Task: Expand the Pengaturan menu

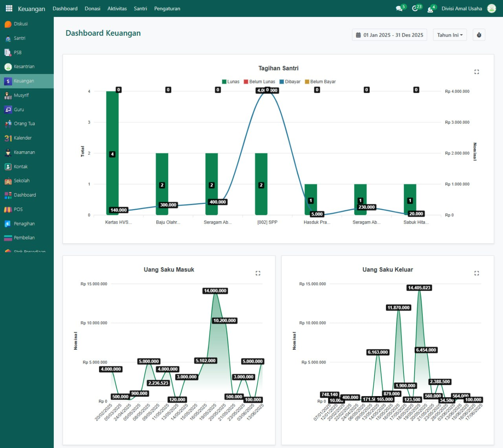Action: click(x=167, y=9)
